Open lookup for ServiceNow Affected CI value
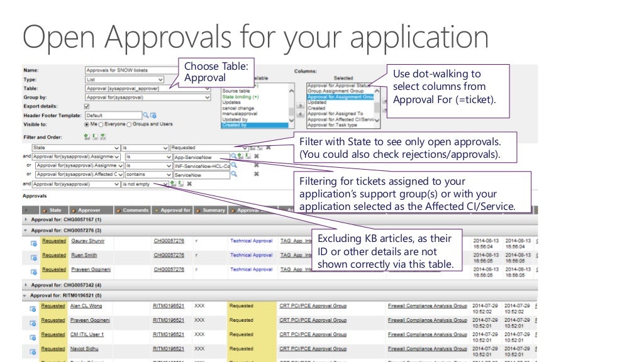Image resolution: width=644 pixels, height=362 pixels. (234, 174)
